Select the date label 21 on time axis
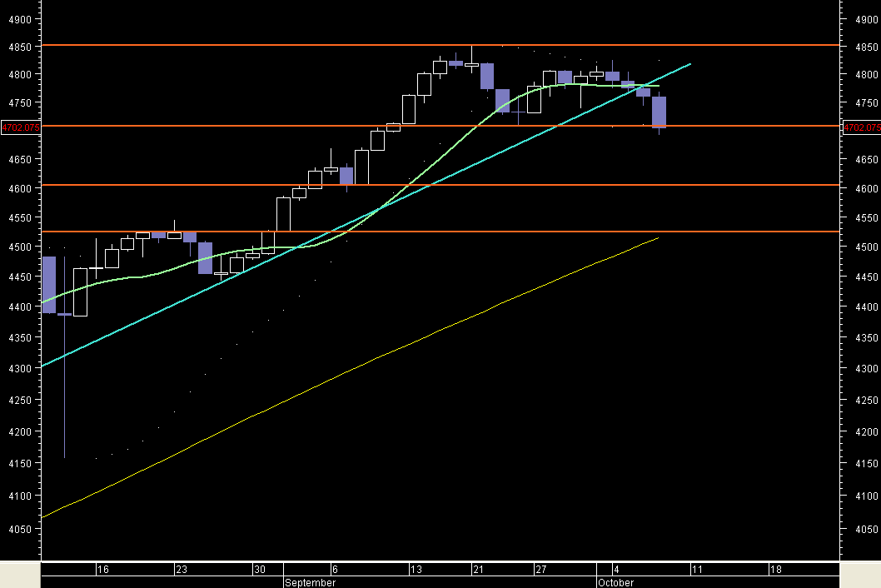Screen dimensions: 881x588 click(x=478, y=570)
